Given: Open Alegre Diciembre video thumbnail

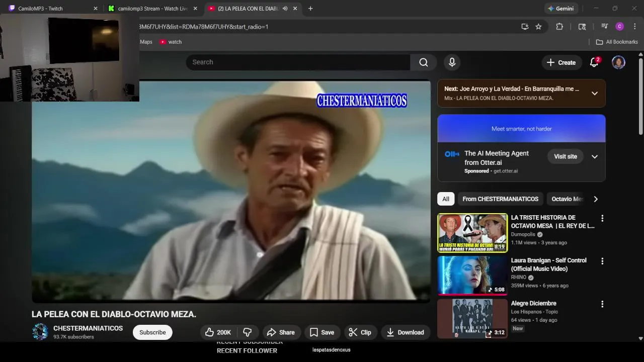Looking at the screenshot, I should click(x=472, y=319).
